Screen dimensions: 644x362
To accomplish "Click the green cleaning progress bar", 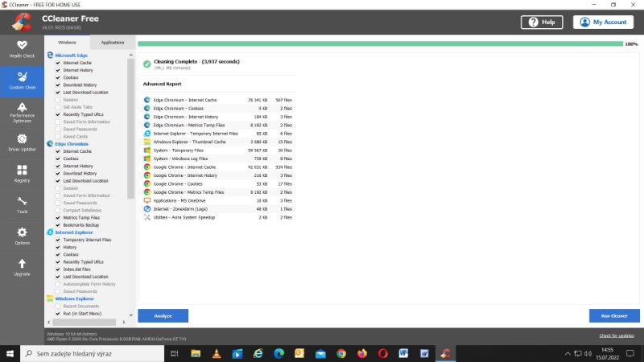I will pyautogui.click(x=380, y=43).
